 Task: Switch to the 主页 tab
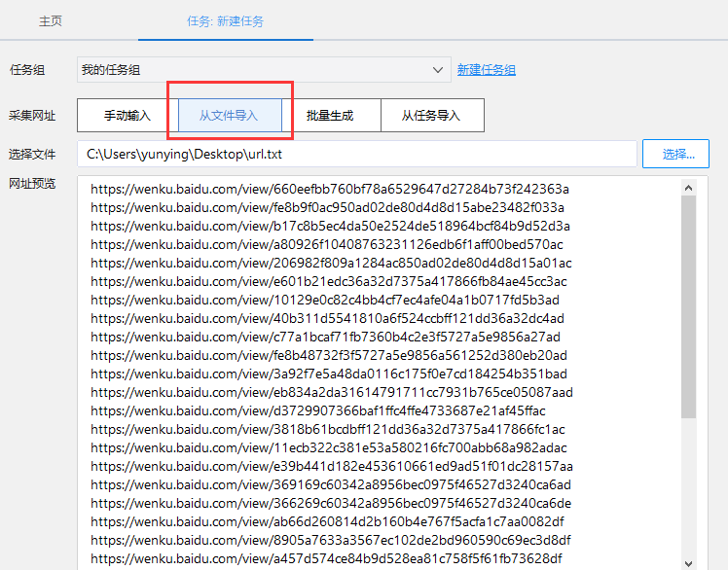[x=51, y=21]
